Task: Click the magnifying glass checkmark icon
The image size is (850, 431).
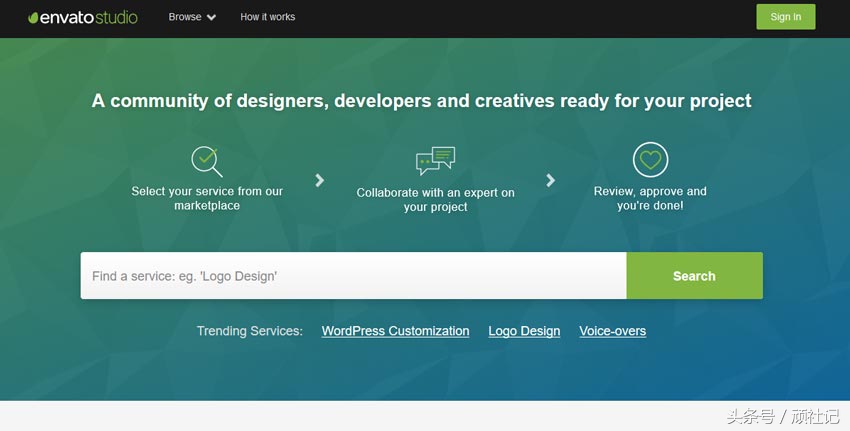Action: tap(207, 161)
